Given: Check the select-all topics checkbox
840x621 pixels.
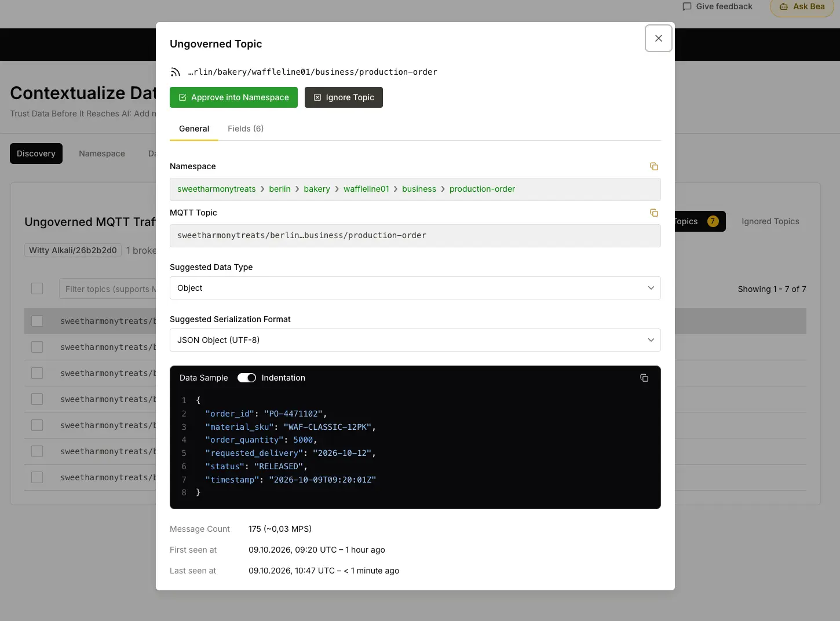Looking at the screenshot, I should [37, 288].
